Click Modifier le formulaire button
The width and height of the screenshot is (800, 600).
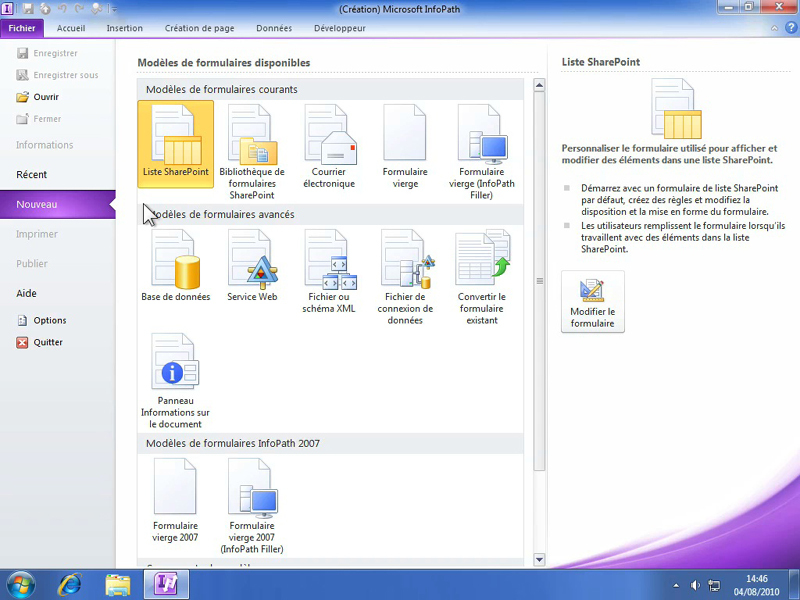click(593, 302)
